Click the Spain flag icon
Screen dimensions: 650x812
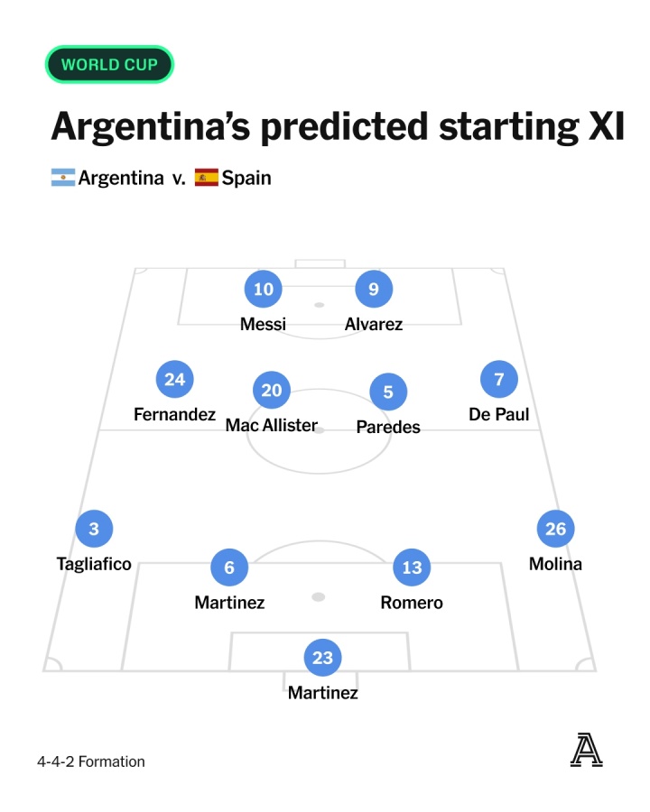tap(207, 178)
